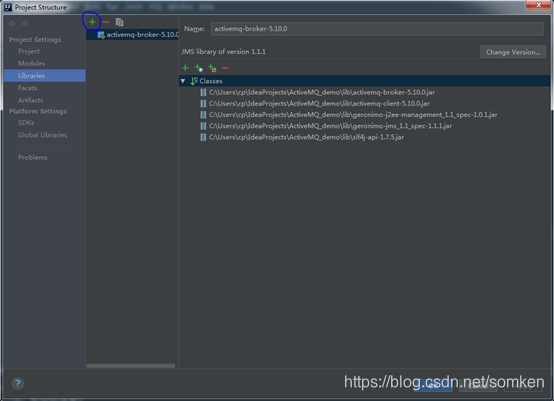Open the help question mark
Image resolution: width=554 pixels, height=401 pixels.
coord(18,383)
